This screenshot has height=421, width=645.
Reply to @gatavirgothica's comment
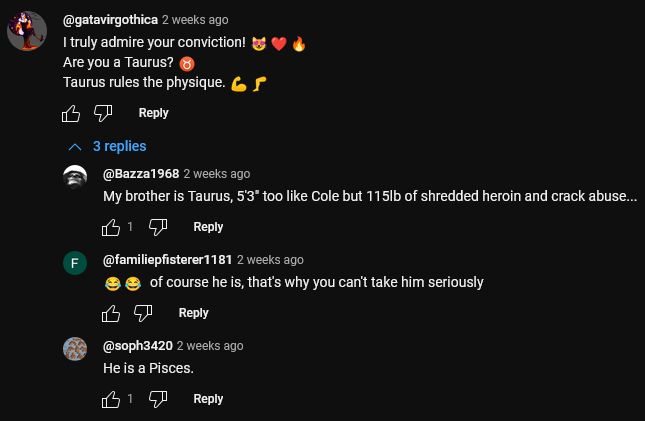point(153,113)
